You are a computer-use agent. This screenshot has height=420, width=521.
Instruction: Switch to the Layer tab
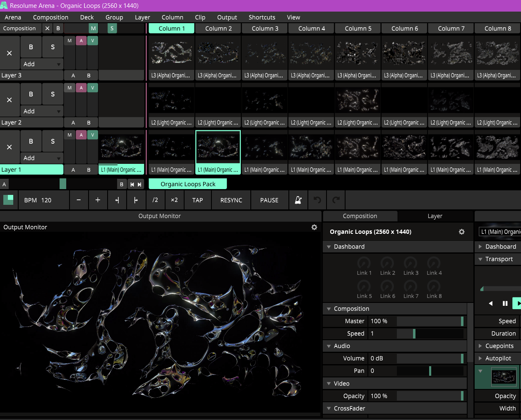click(435, 216)
